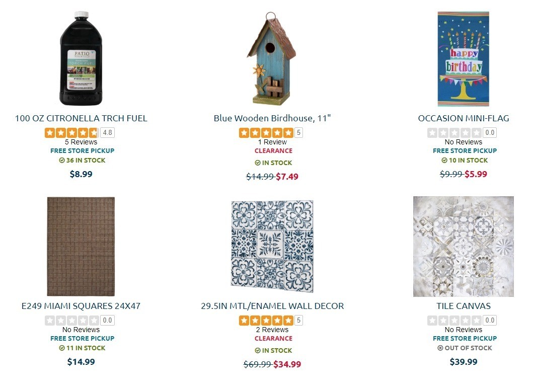Open 29.5IN MTL/ENAMEL WALL DECOR link
Viewport: 533px width, 392px height.
(272, 306)
